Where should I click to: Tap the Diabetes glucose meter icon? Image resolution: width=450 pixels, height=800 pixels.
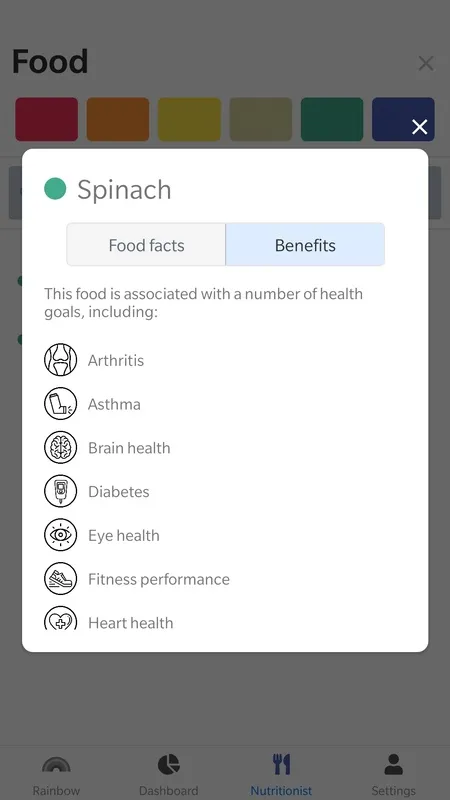click(60, 491)
